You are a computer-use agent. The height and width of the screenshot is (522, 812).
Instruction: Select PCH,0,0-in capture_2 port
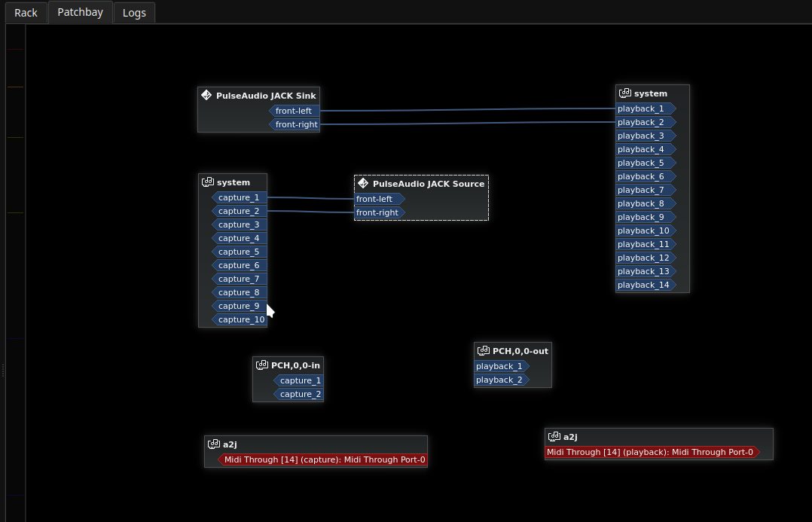click(298, 394)
